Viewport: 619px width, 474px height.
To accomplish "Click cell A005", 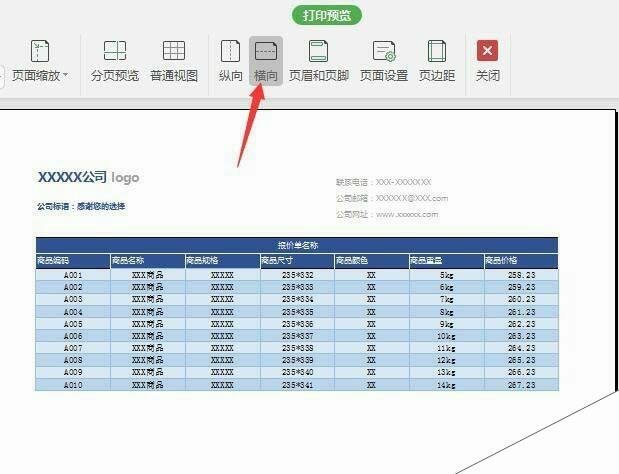I will [x=73, y=324].
